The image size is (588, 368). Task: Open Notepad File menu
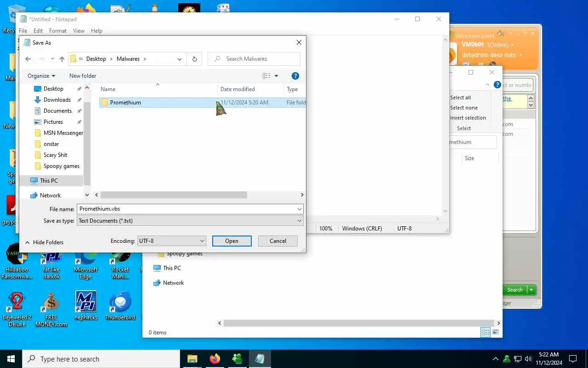(23, 31)
